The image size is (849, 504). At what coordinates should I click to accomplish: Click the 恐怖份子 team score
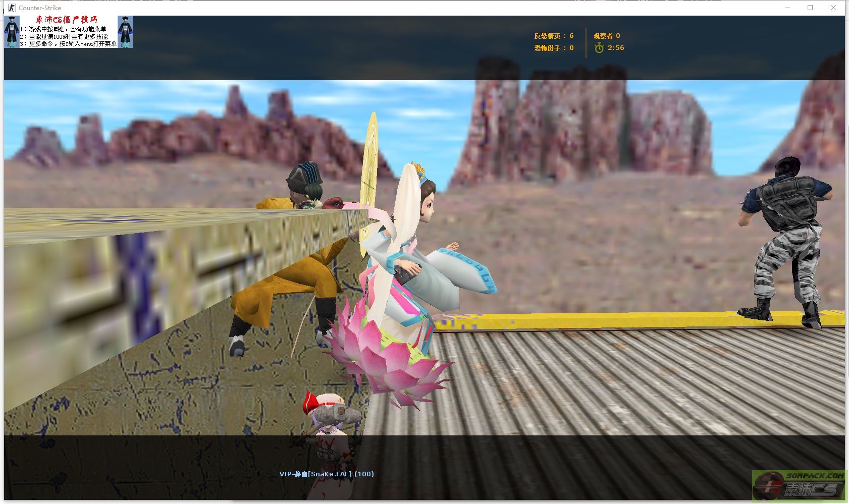554,48
